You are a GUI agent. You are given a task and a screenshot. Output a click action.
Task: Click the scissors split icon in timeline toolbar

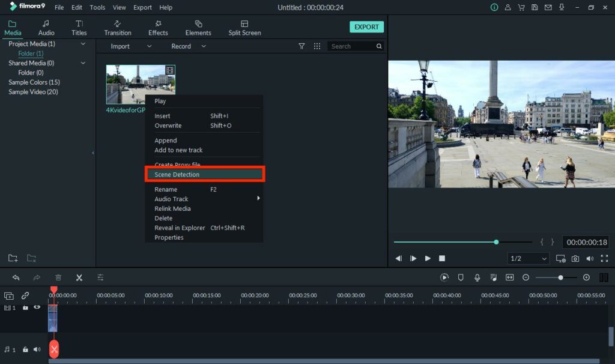79,278
